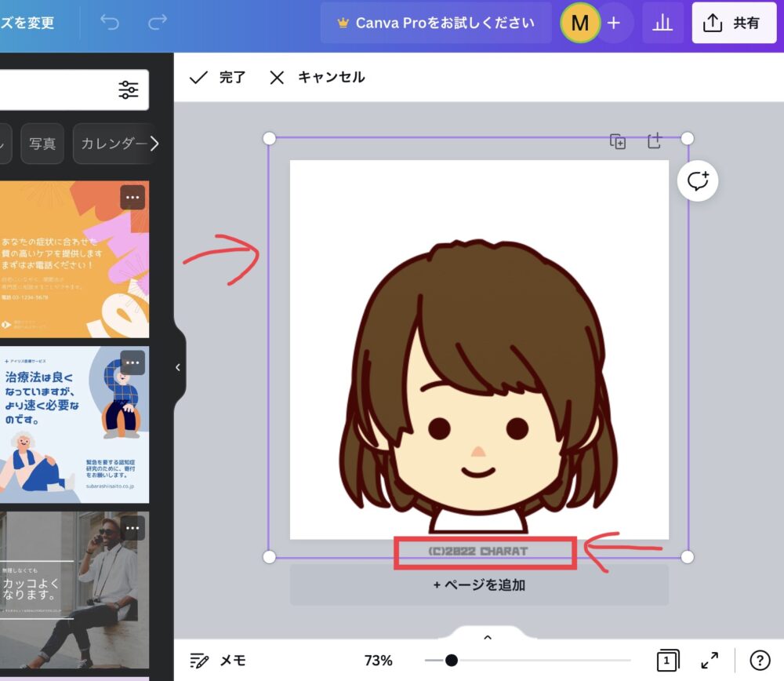Add a comment with speech bubble button
The image size is (784, 681).
[x=698, y=180]
